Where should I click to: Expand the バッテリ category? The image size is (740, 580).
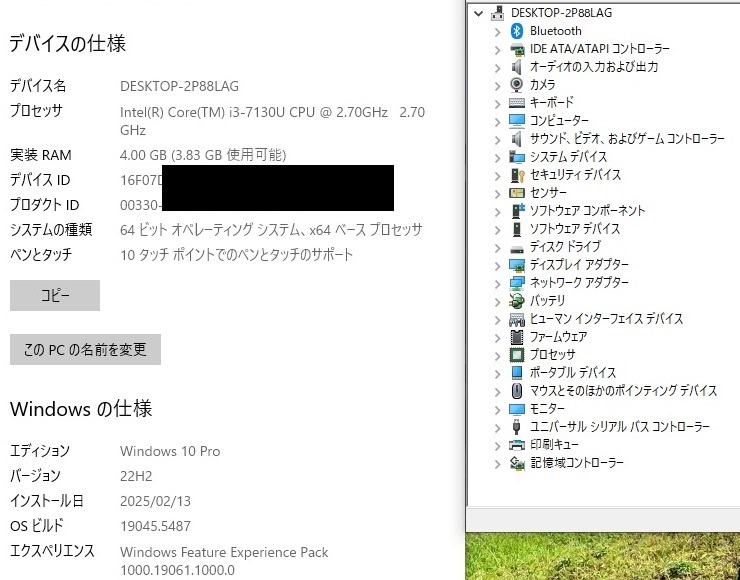(497, 302)
